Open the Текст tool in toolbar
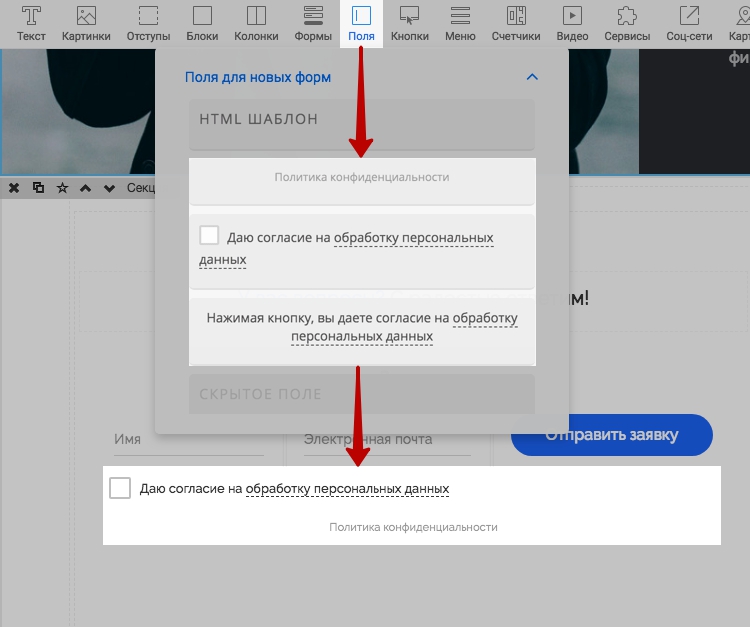The width and height of the screenshot is (750, 627). pos(31,24)
